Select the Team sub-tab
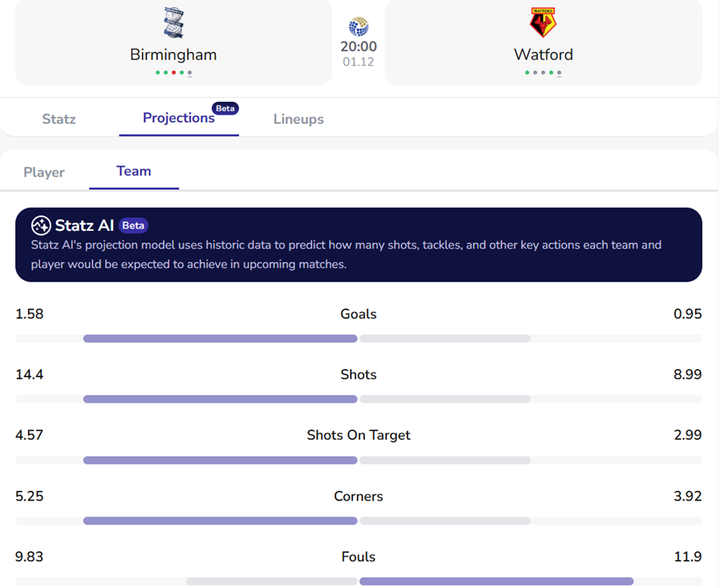719x588 pixels. 134,171
